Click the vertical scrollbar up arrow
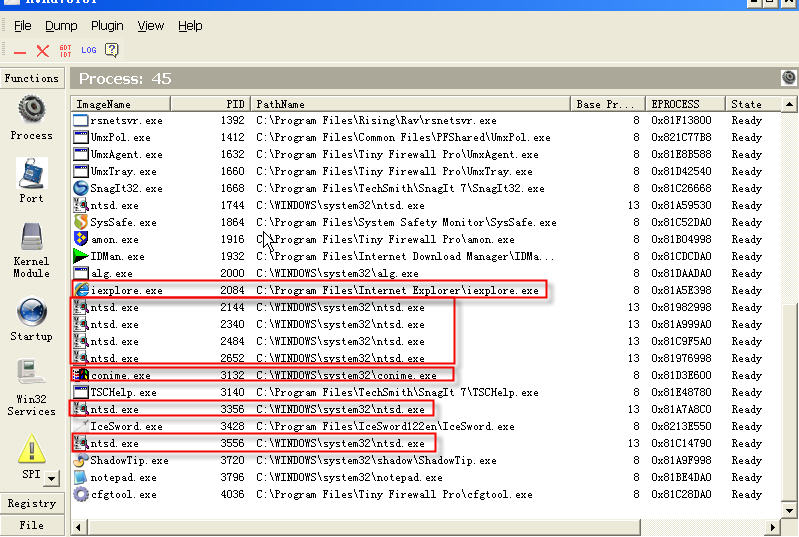The height and width of the screenshot is (537, 799). 789,104
